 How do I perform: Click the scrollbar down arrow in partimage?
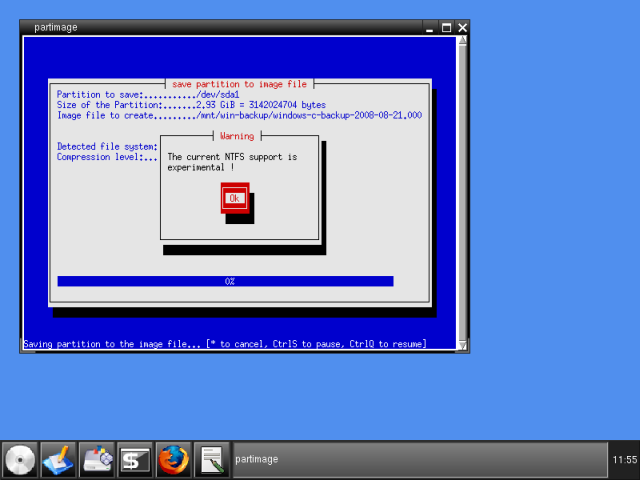pyautogui.click(x=462, y=345)
